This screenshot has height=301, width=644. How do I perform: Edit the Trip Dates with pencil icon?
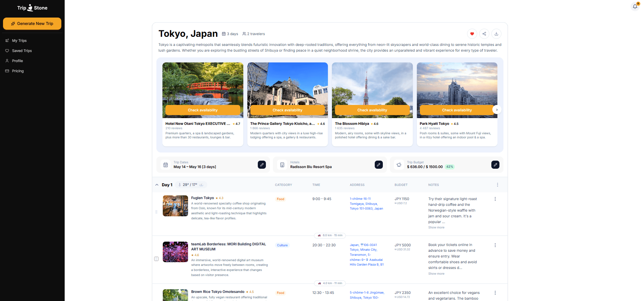coord(262,165)
